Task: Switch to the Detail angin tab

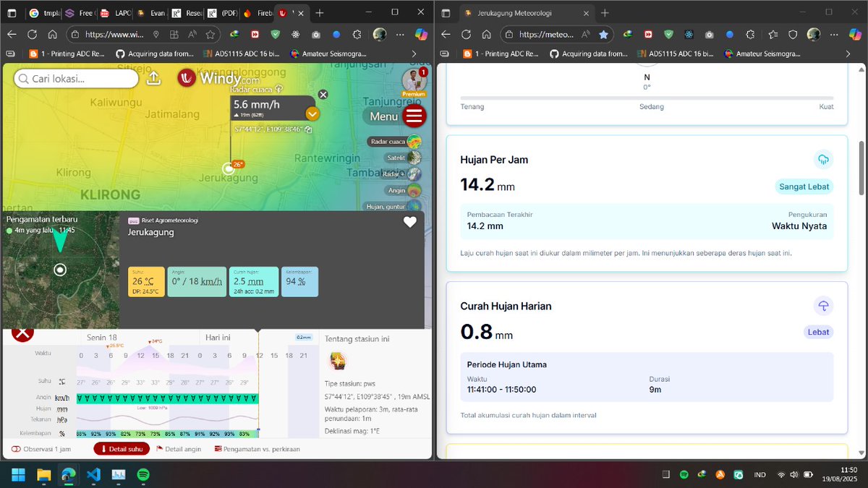Action: click(x=179, y=449)
